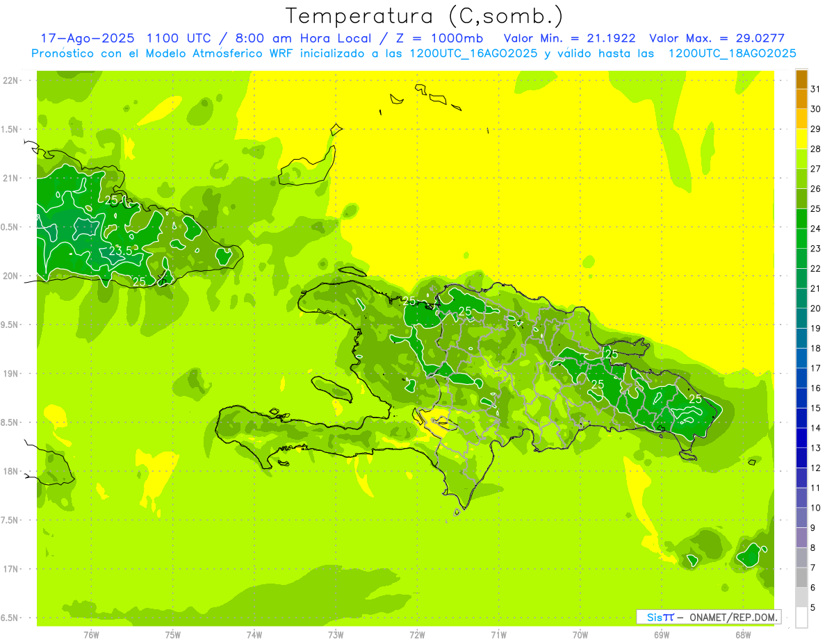Click the "22N" latitude axis label
This screenshot has height=644, width=834.
tap(10, 81)
